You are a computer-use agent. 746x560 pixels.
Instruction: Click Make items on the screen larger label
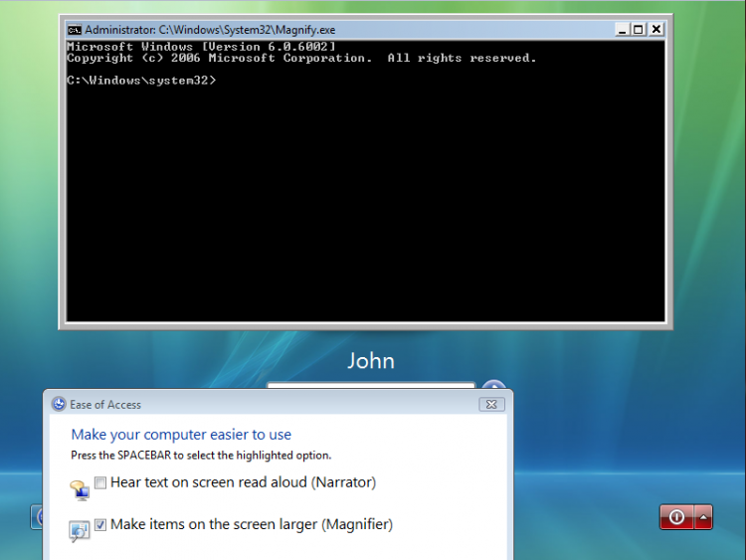[x=252, y=524]
